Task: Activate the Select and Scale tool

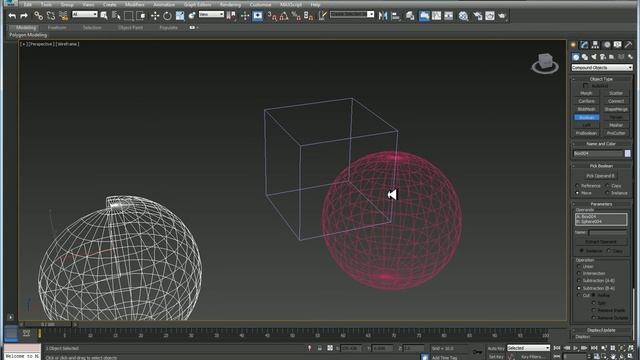Action: pyautogui.click(x=180, y=16)
